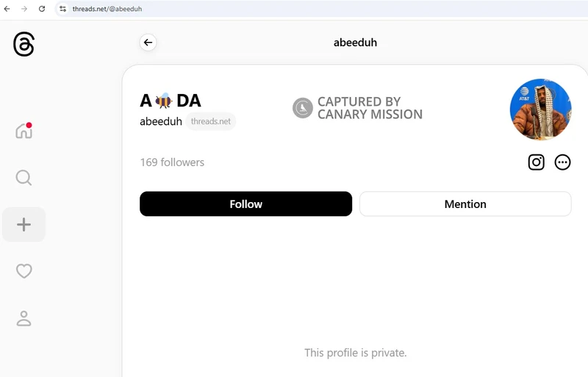Image resolution: width=588 pixels, height=377 pixels.
Task: Reload the page with the refresh icon
Action: [x=42, y=9]
